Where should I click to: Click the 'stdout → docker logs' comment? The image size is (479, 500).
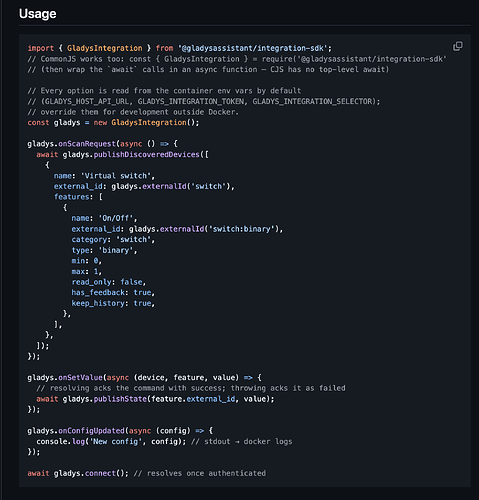click(x=242, y=441)
